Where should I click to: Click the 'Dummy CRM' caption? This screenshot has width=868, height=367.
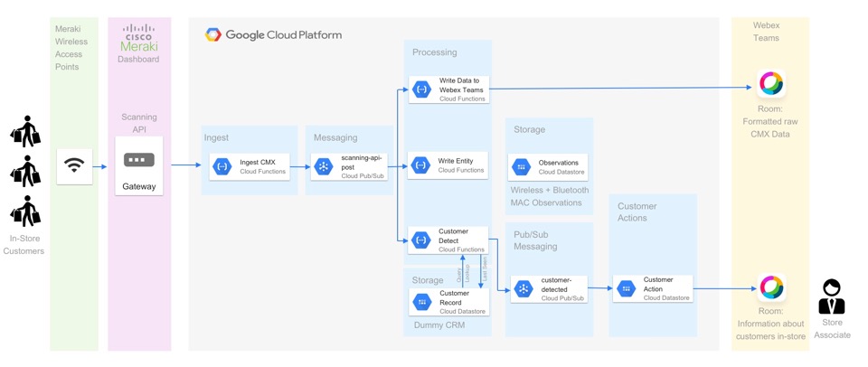tap(439, 325)
